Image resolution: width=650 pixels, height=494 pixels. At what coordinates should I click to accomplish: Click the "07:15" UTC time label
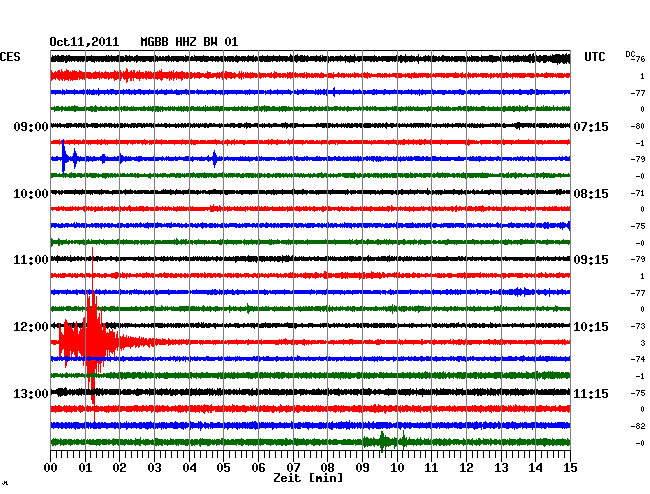pos(591,126)
